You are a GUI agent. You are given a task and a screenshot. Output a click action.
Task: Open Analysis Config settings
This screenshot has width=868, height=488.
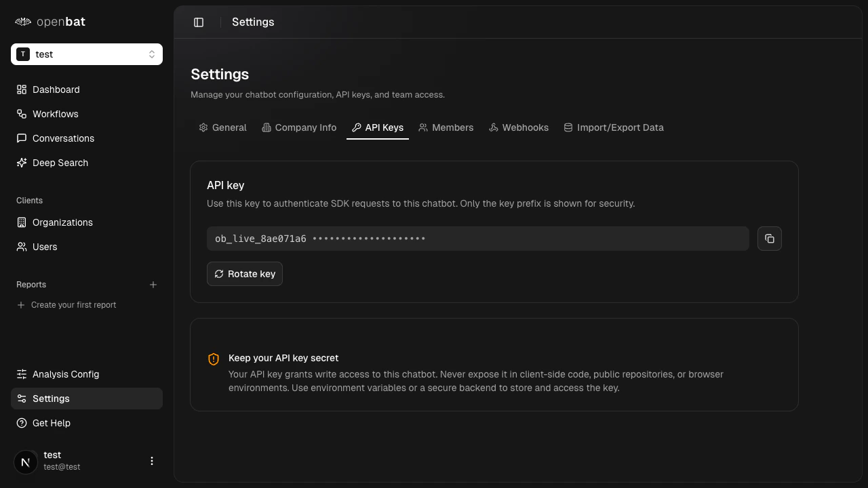click(66, 374)
